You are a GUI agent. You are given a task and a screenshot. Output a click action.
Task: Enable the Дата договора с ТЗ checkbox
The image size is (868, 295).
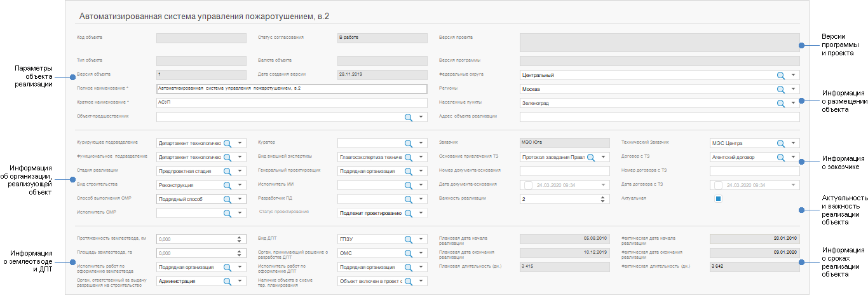click(x=718, y=185)
